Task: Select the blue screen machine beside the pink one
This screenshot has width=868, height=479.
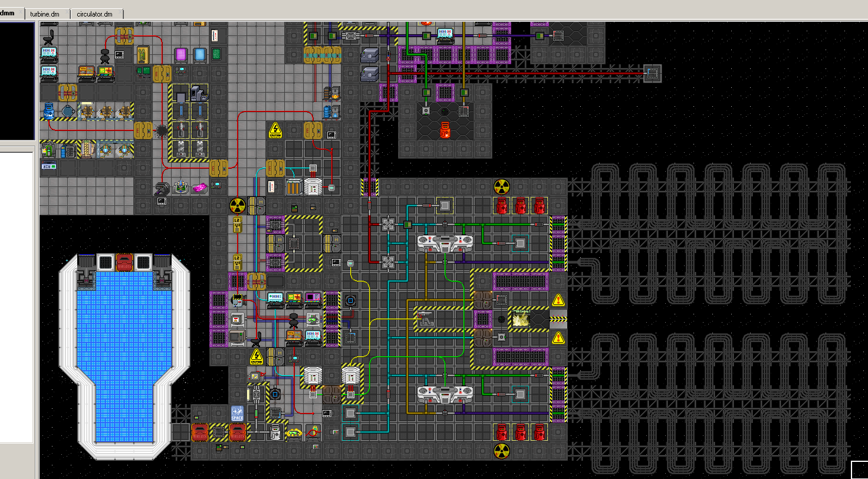Action: click(200, 55)
